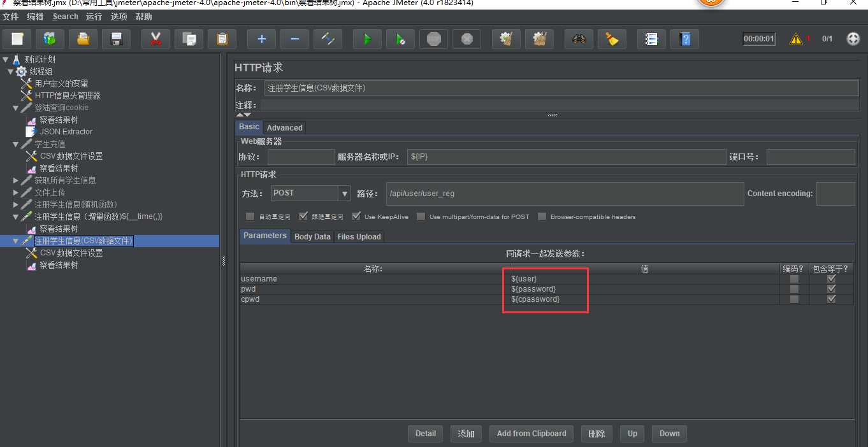Collapse the 测试计划 tree node
Image resolution: width=868 pixels, height=447 pixels.
point(6,59)
